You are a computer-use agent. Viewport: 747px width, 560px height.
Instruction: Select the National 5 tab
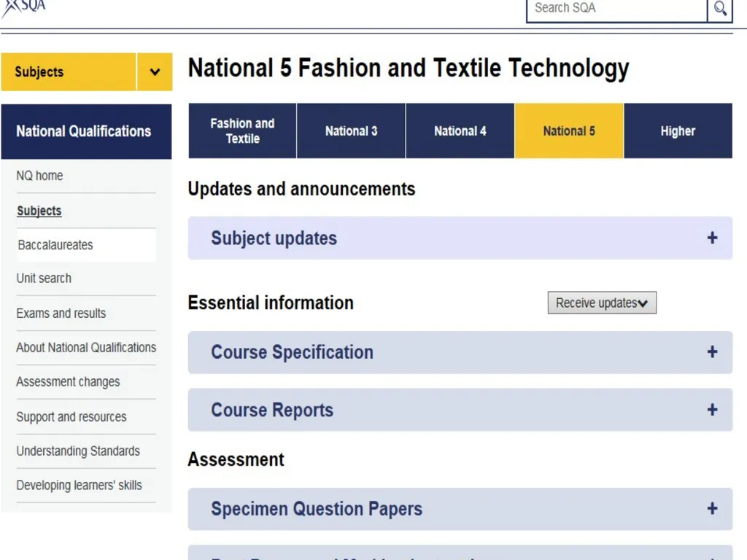(x=569, y=131)
